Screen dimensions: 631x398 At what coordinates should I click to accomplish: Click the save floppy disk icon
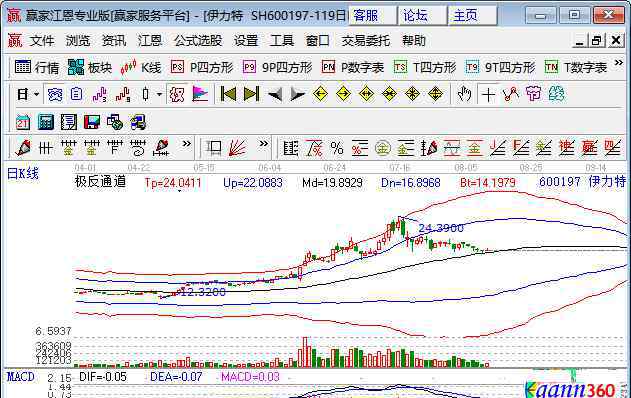point(92,122)
